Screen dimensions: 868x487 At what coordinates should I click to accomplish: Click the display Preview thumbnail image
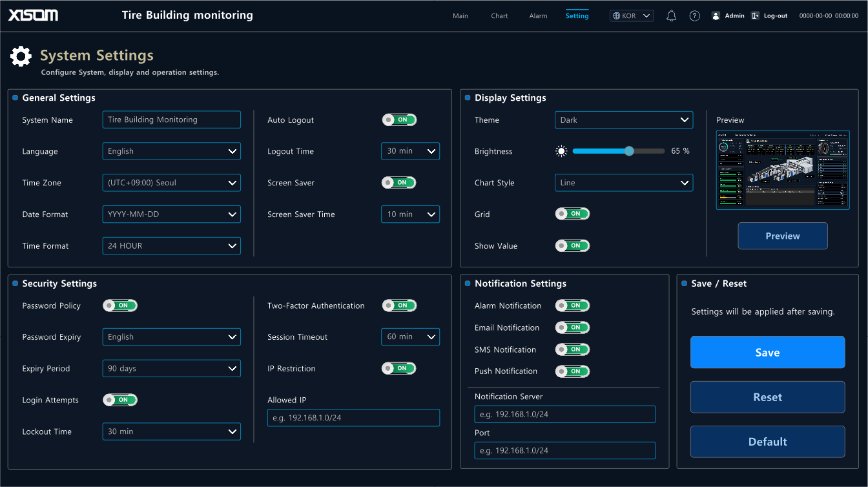[783, 171]
